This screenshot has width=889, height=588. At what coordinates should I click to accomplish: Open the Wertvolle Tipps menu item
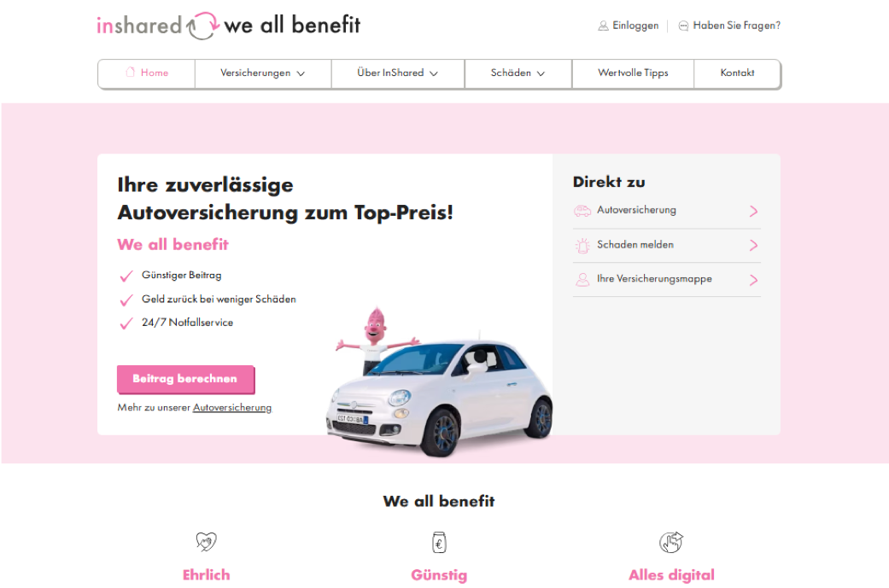pyautogui.click(x=633, y=73)
